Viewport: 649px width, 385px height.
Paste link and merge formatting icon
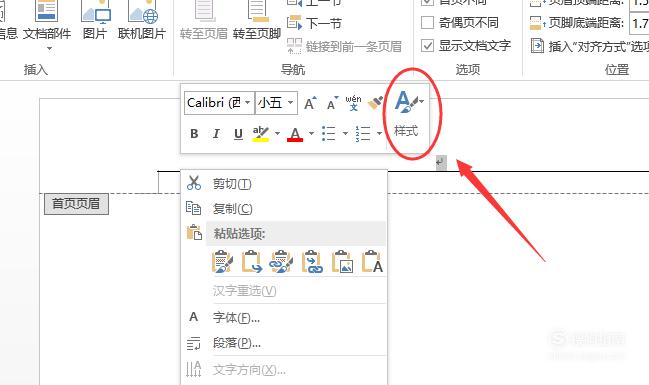click(312, 261)
